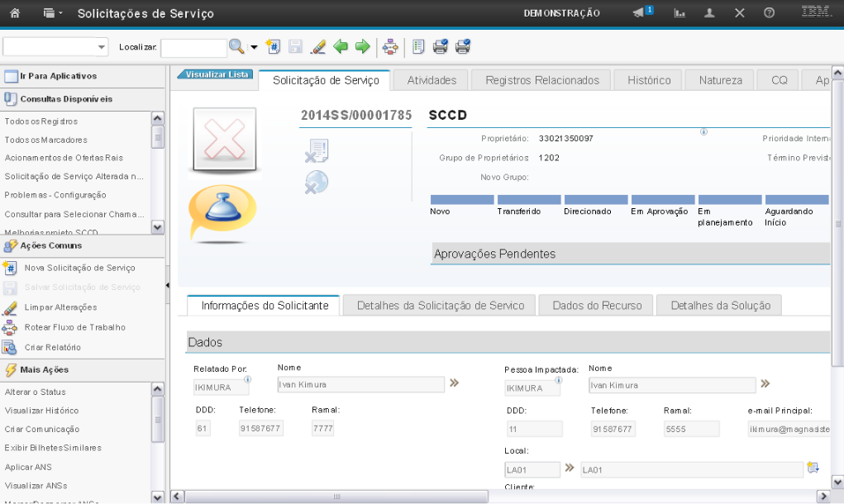
Task: Click the Novo status progress bar segment
Action: click(461, 200)
